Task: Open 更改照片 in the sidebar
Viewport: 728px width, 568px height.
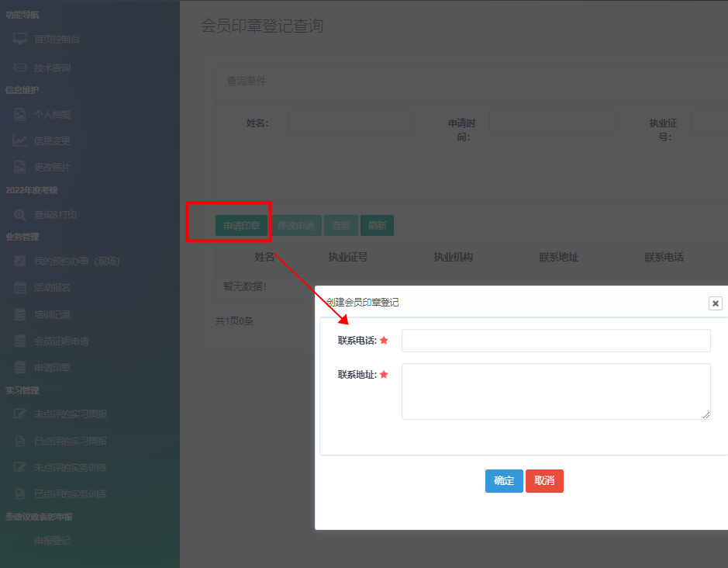Action: pyautogui.click(x=52, y=168)
